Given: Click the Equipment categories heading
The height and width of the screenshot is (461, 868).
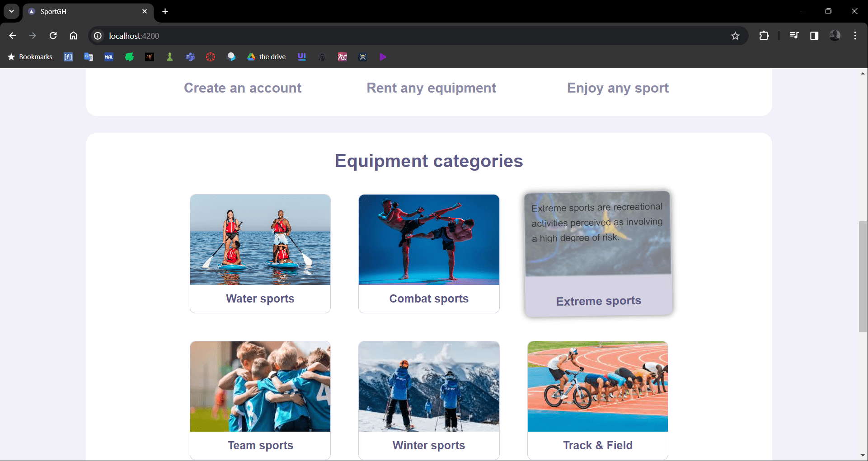Looking at the screenshot, I should coord(429,161).
